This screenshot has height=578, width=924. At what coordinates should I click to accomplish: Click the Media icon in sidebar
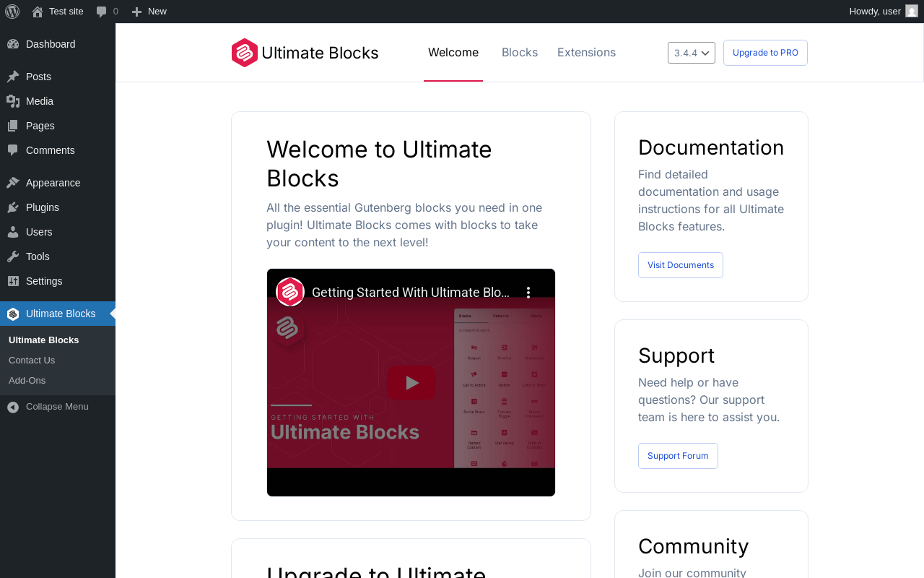(x=13, y=101)
